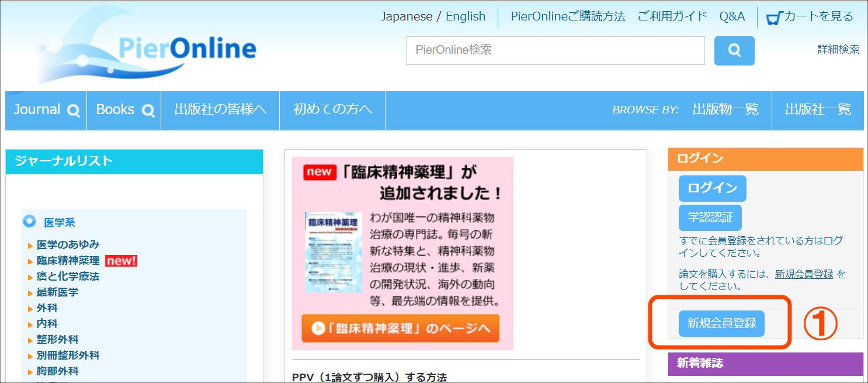Open 癌と化学療法 journal

[x=68, y=277]
